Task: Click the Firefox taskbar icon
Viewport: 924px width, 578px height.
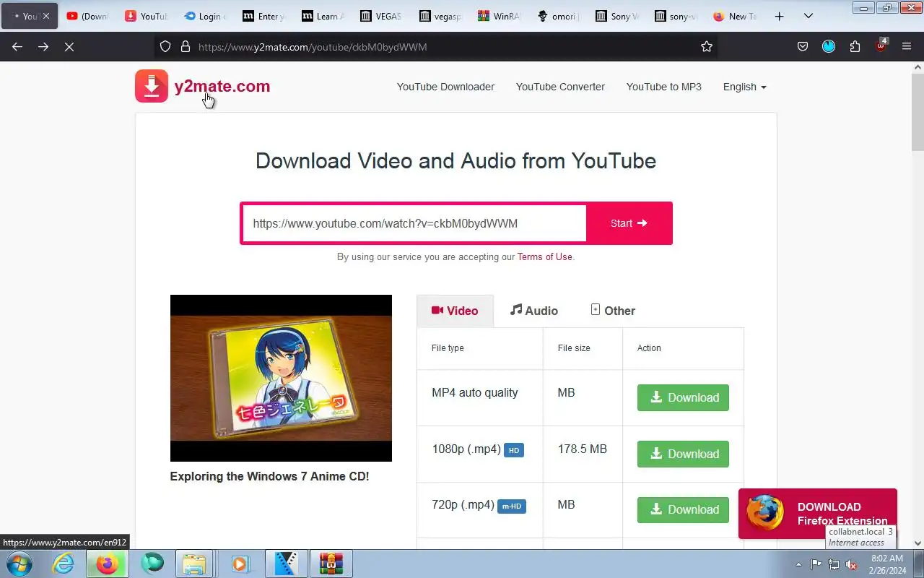Action: (107, 564)
